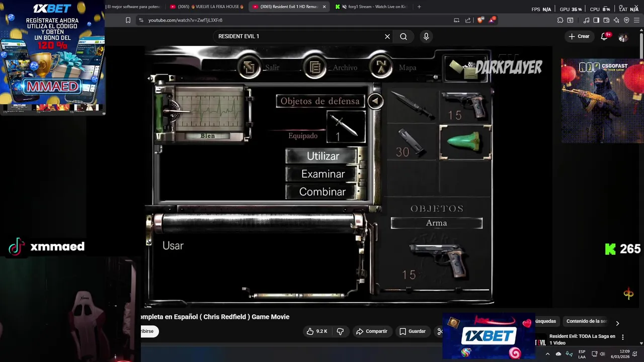This screenshot has height=362, width=644.
Task: Toggle the browser sidebar panel icon
Action: click(596, 20)
